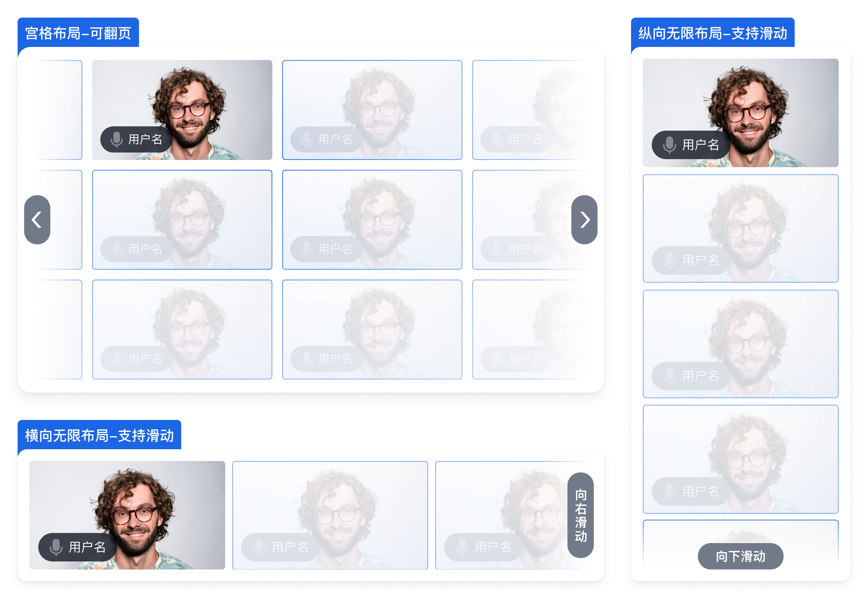The height and width of the screenshot is (599, 868).
Task: Select the 横向无限布局-支持滑动 tab label
Action: pos(99,436)
